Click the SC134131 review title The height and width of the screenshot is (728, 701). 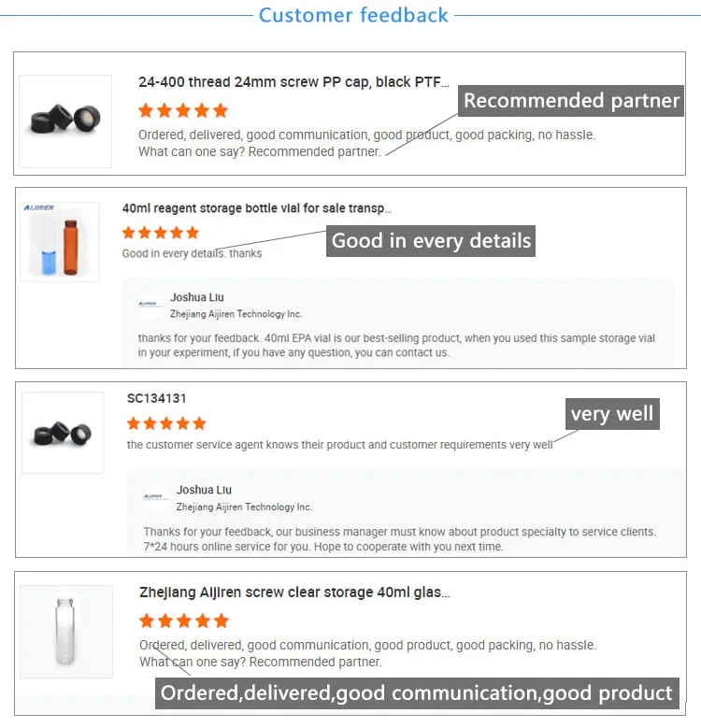click(x=156, y=398)
